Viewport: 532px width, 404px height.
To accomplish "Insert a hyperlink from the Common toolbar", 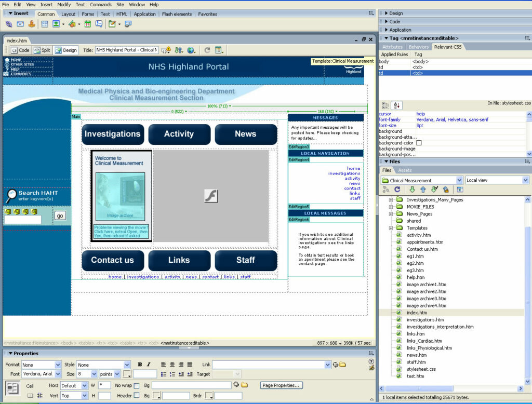I will pos(9,24).
